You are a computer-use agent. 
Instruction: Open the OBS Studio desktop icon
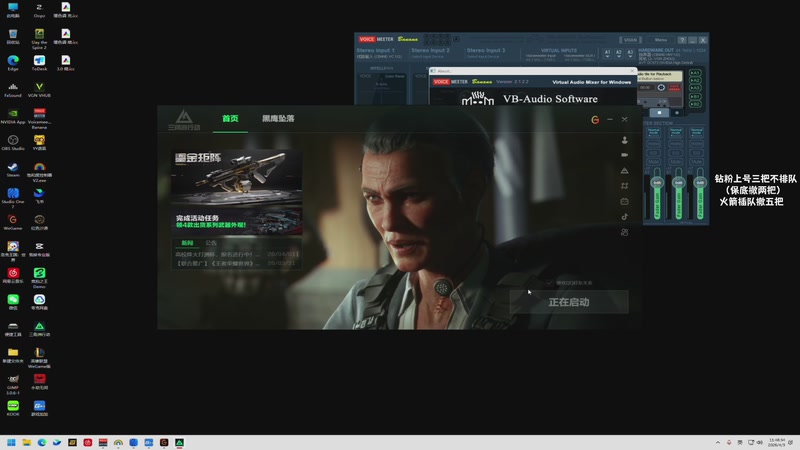tap(13, 142)
